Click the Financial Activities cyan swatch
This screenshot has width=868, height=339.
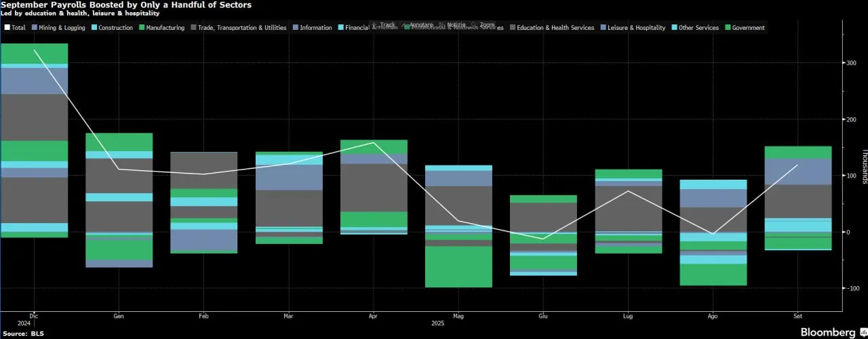(x=340, y=28)
